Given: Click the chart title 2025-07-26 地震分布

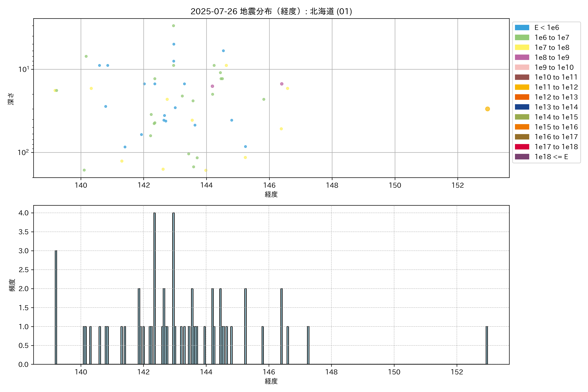Looking at the screenshot, I should 271,11.
